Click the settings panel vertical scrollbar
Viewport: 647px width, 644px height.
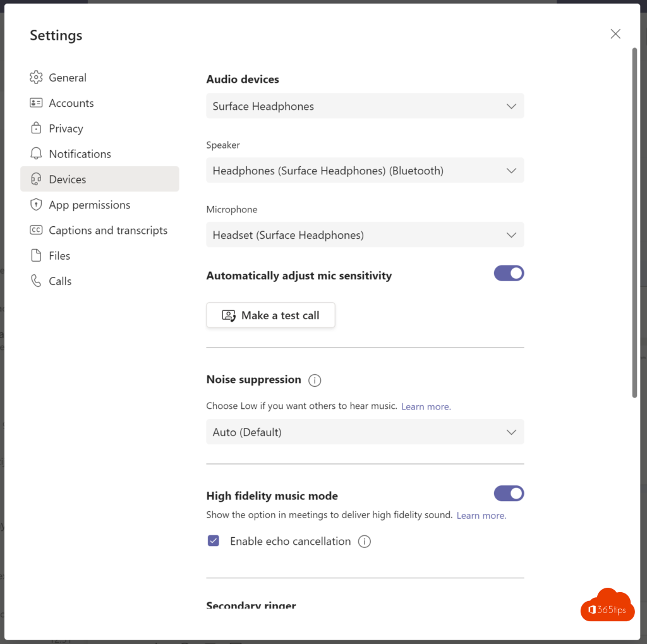634,223
